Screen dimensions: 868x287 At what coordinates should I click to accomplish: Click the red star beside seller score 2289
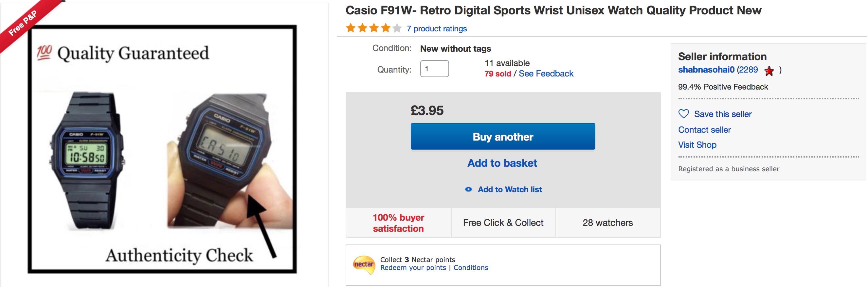pos(769,70)
